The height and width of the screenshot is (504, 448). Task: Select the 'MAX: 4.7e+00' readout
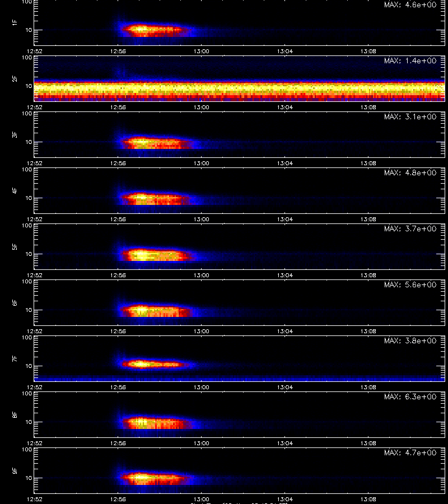click(410, 452)
